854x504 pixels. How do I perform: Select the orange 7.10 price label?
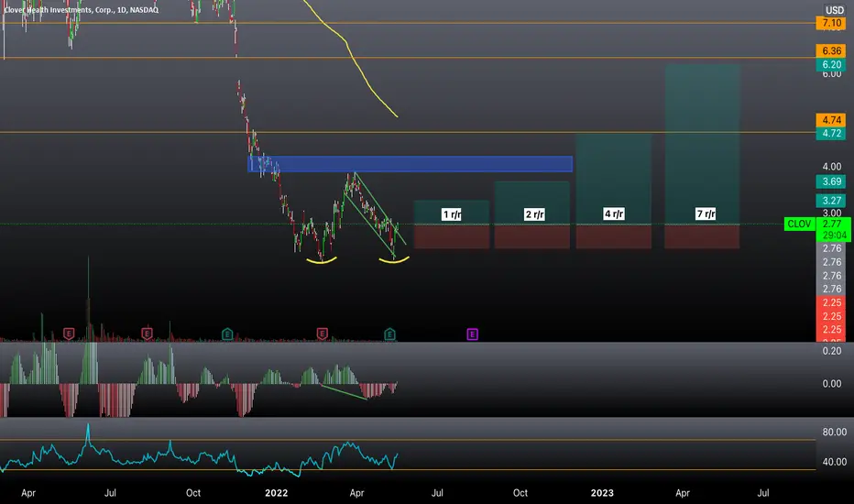point(831,23)
